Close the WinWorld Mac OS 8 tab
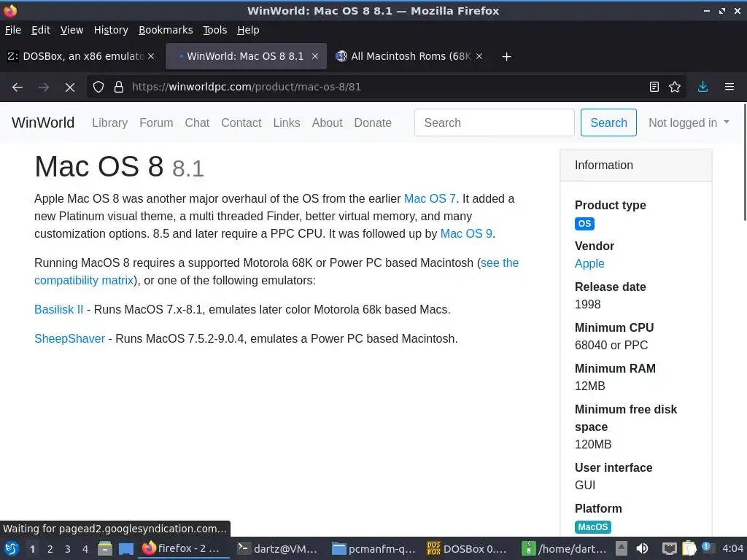This screenshot has height=560, width=747. (x=315, y=56)
